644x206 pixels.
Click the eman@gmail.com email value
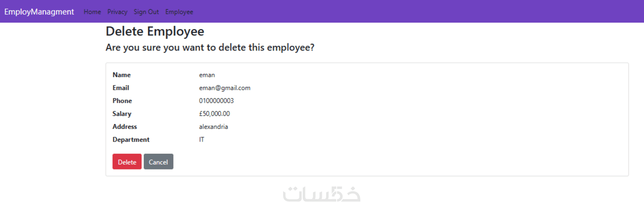[x=225, y=88]
